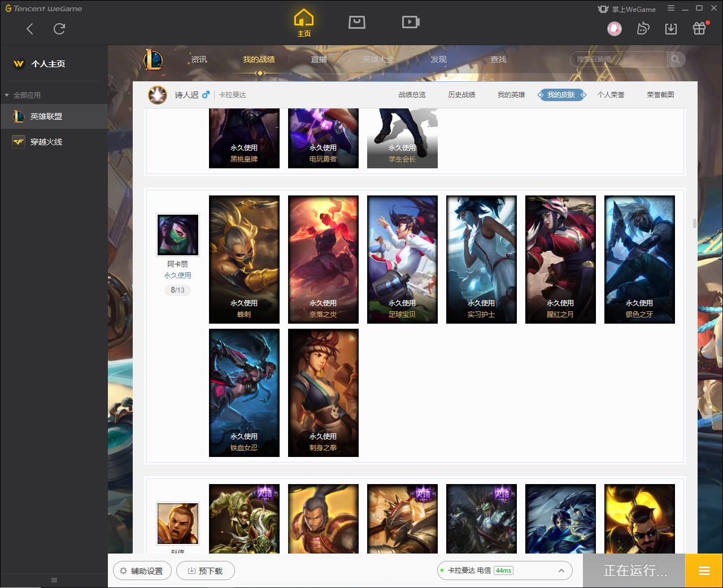This screenshot has width=723, height=588.
Task: Open the friends chat icon
Action: 643,28
